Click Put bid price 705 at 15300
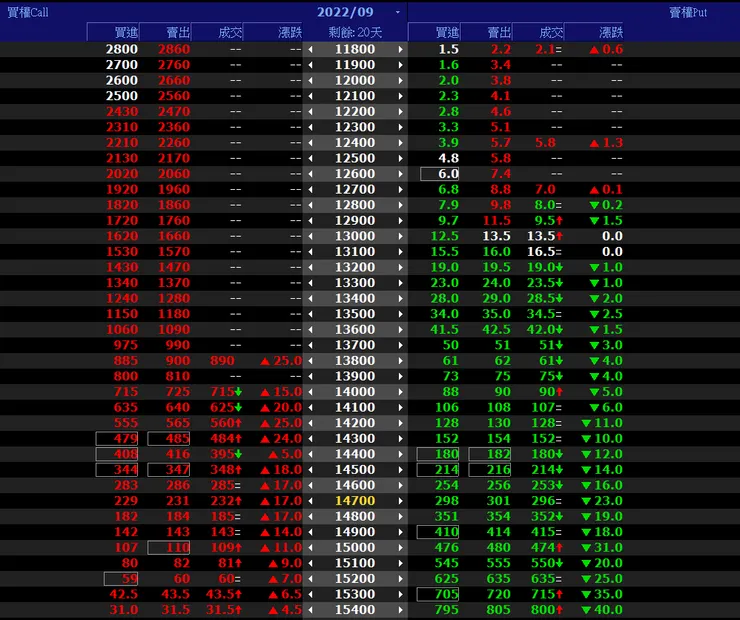The width and height of the screenshot is (740, 620). [x=438, y=594]
